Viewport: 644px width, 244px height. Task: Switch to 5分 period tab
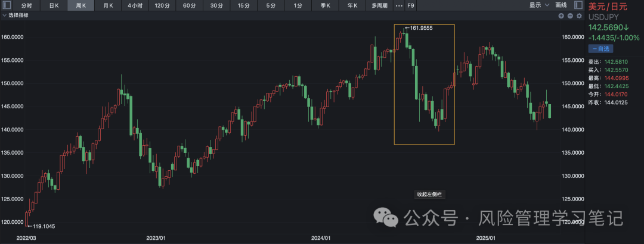271,6
